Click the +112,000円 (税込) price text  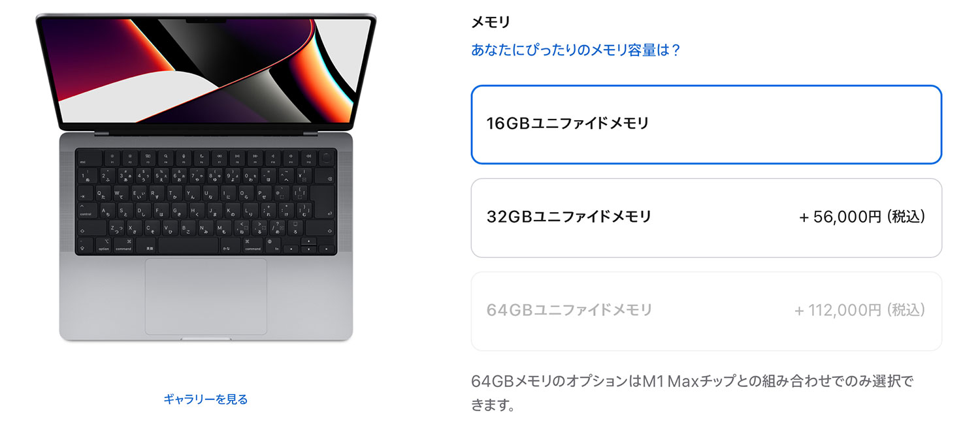click(x=860, y=311)
